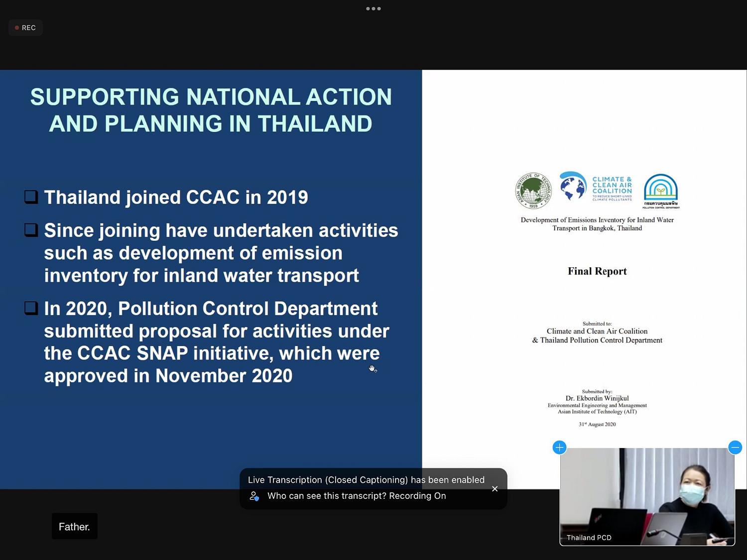Click 'Environmental Engineering and Management' text

pyautogui.click(x=597, y=406)
